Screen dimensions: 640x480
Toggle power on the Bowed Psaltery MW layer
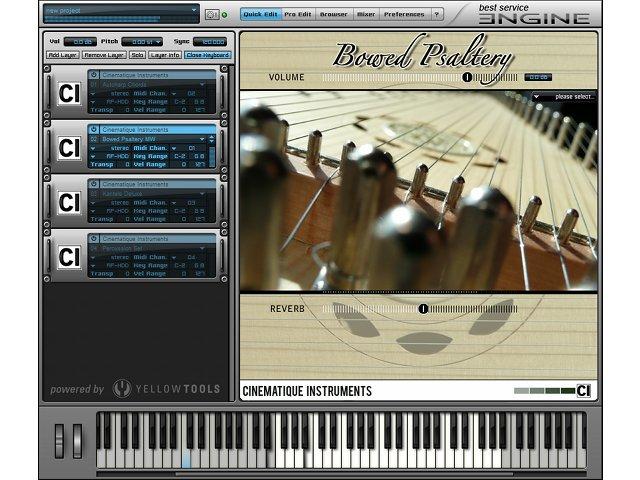click(93, 129)
